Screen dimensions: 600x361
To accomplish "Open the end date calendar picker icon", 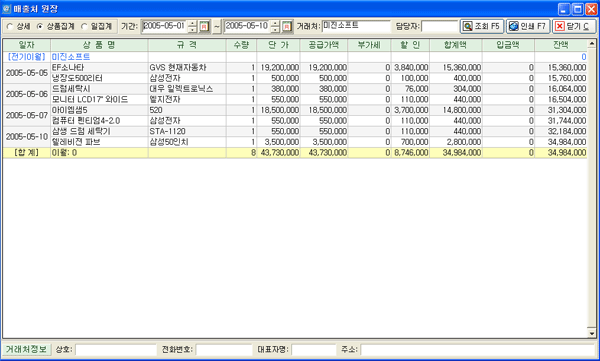I will 287,26.
